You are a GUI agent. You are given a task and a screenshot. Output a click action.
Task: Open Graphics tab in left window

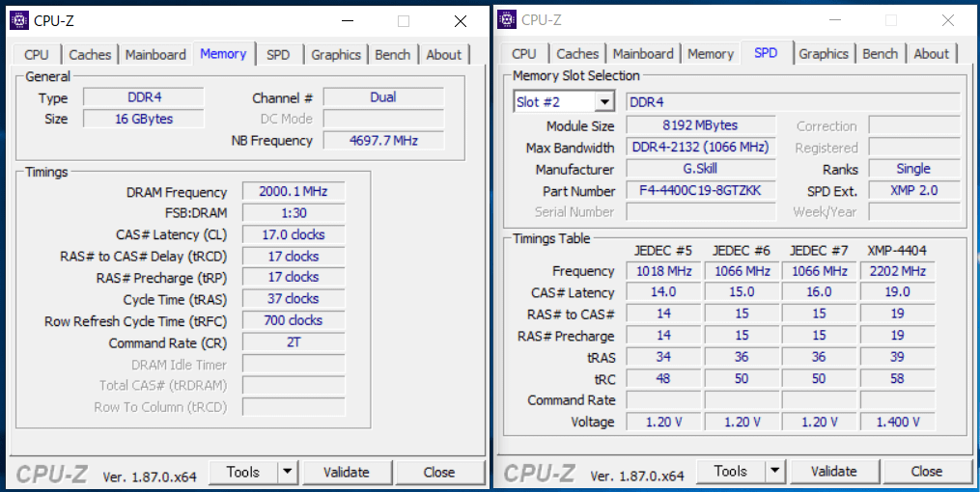point(336,54)
